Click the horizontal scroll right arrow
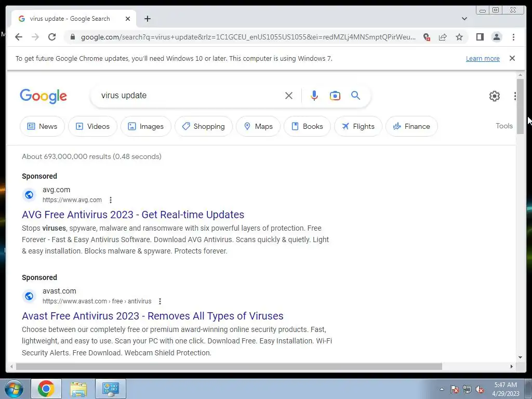This screenshot has width=532, height=399. pyautogui.click(x=512, y=366)
